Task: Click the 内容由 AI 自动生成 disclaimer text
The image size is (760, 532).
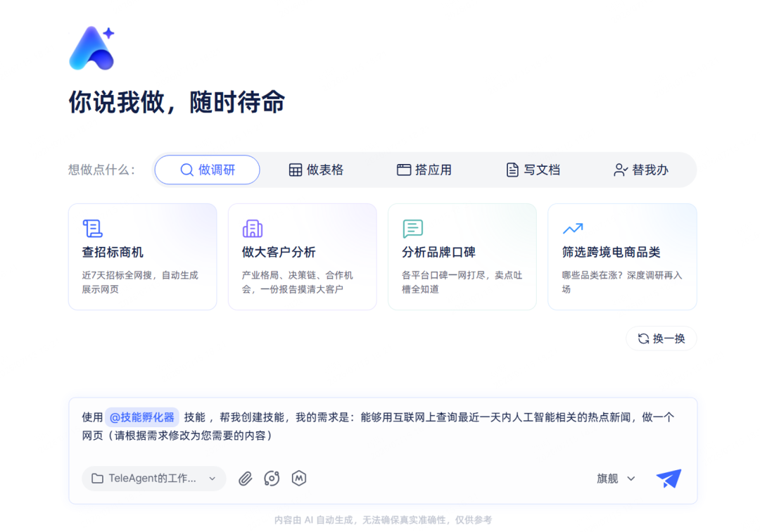Action: [x=383, y=520]
